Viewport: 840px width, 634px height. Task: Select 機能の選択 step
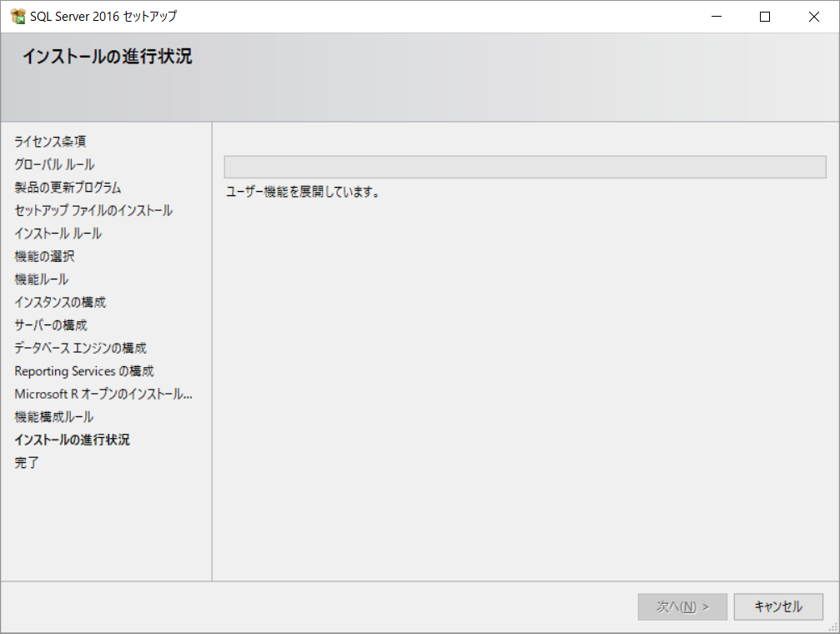44,257
